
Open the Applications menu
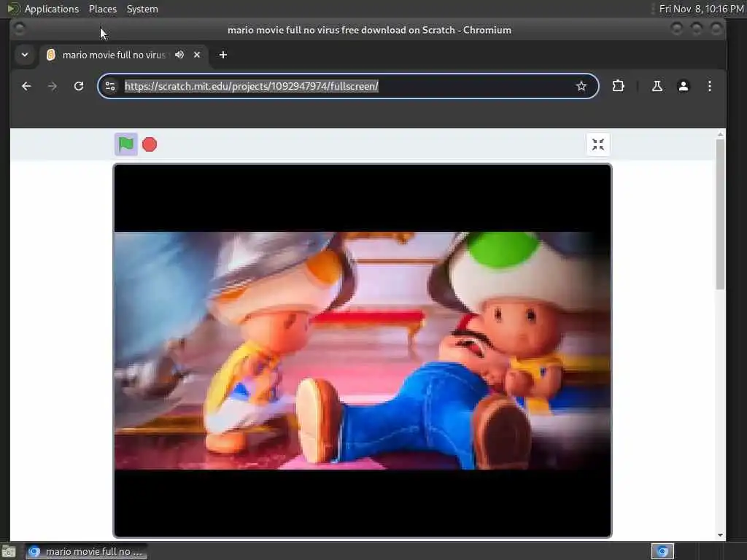[x=52, y=9]
